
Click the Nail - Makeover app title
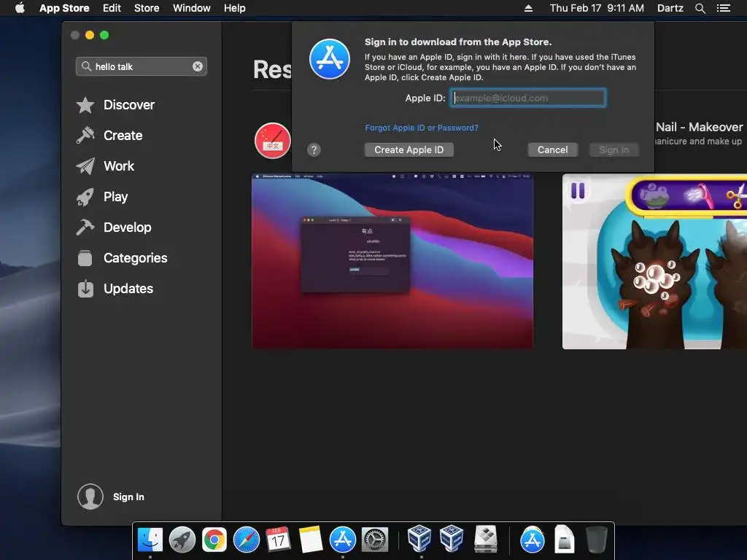(699, 127)
